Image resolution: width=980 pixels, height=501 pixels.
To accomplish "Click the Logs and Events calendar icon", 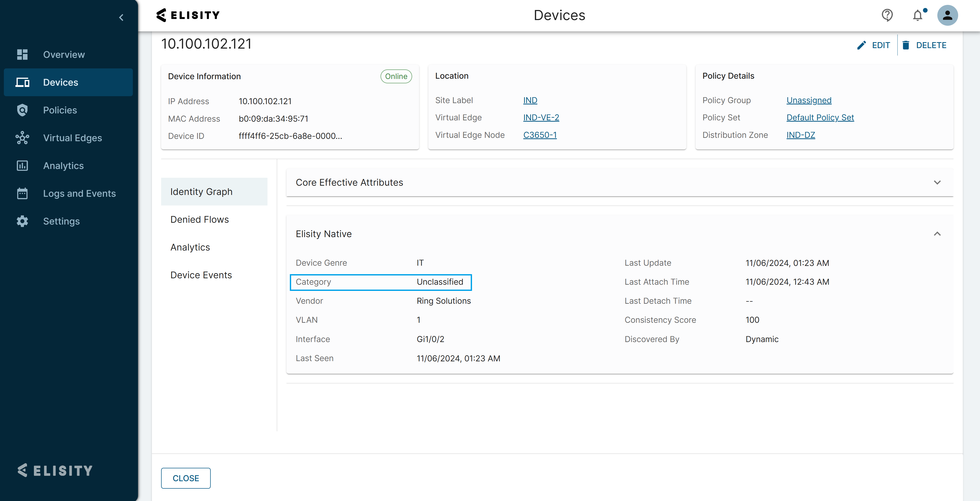I will click(x=22, y=193).
